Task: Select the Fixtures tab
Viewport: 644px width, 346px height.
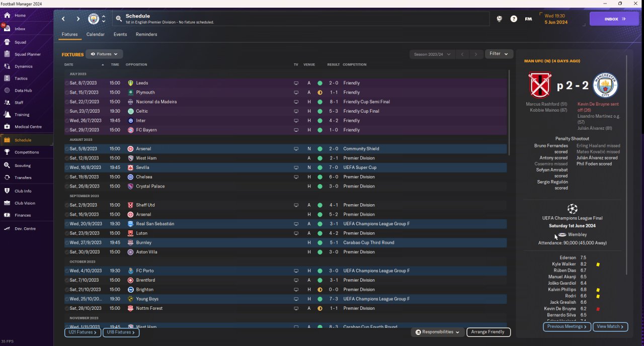Action: (69, 35)
